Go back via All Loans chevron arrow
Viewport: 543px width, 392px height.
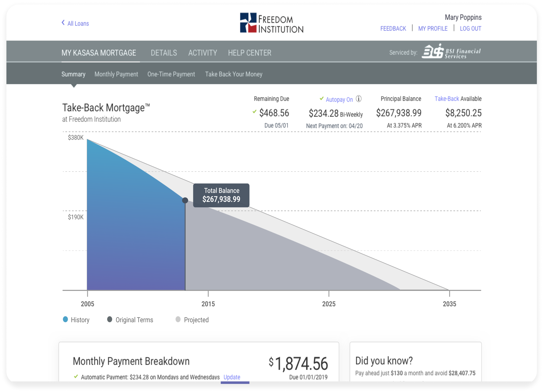(63, 23)
